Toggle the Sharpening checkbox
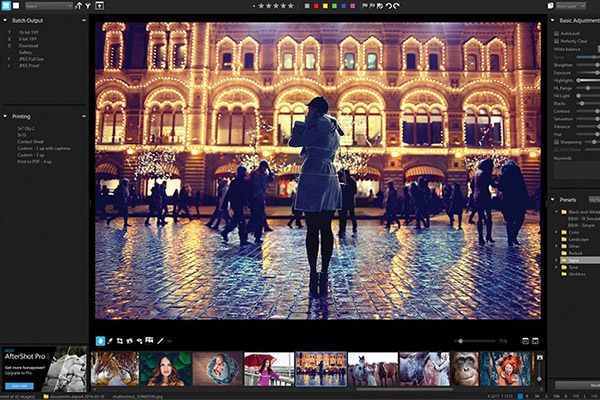This screenshot has width=600, height=400. [556, 142]
